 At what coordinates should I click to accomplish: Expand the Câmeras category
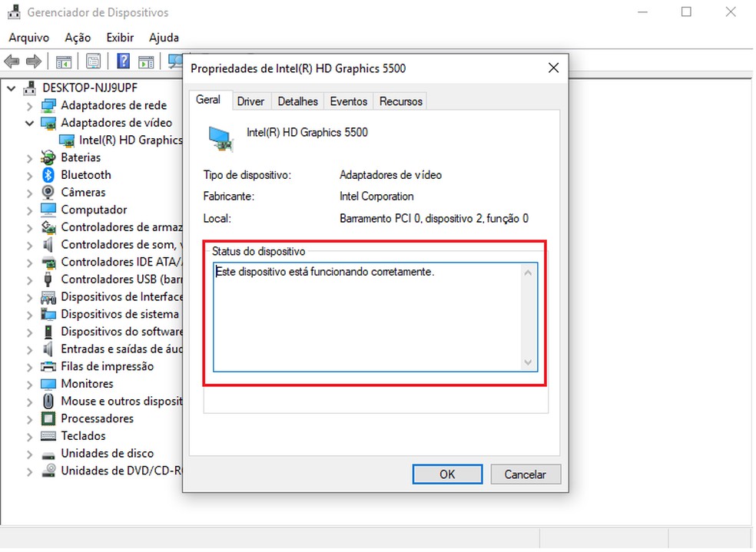coord(29,193)
